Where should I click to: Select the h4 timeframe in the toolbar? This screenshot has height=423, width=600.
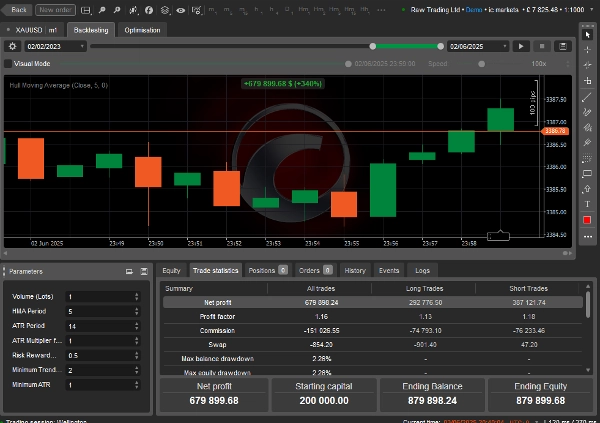[273, 10]
